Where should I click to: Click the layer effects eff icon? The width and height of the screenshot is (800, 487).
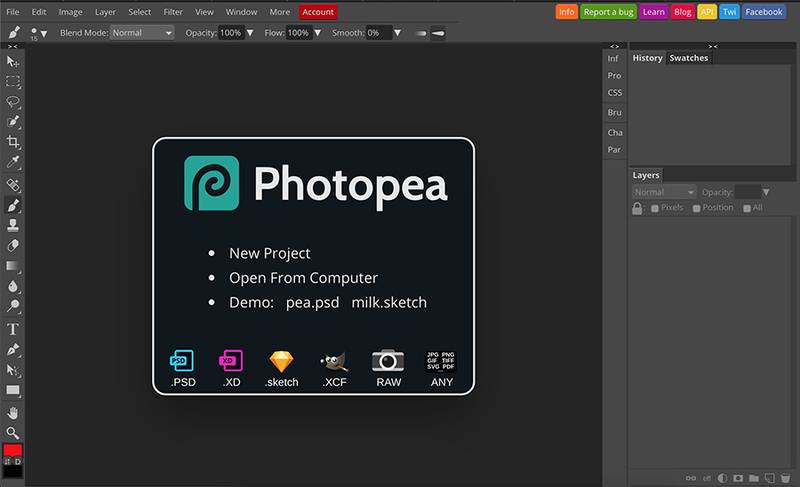coord(707,478)
